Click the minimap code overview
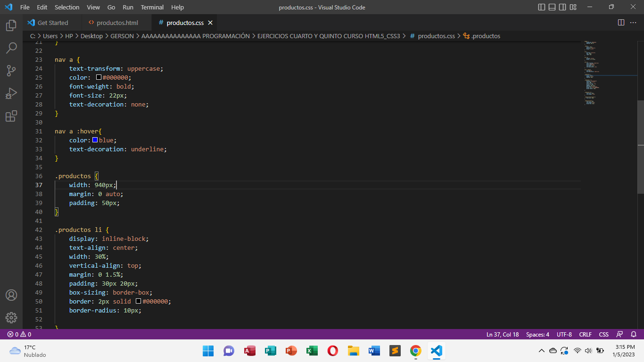644x362 pixels. pyautogui.click(x=610, y=73)
